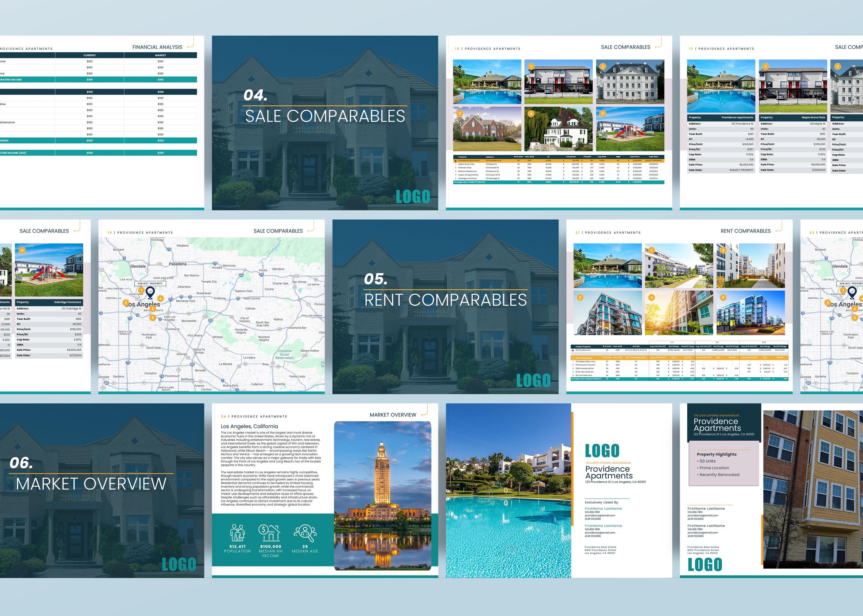Select page 21 sunset apartment photo numbered 4
Screen dimensions: 863x616
point(679,312)
